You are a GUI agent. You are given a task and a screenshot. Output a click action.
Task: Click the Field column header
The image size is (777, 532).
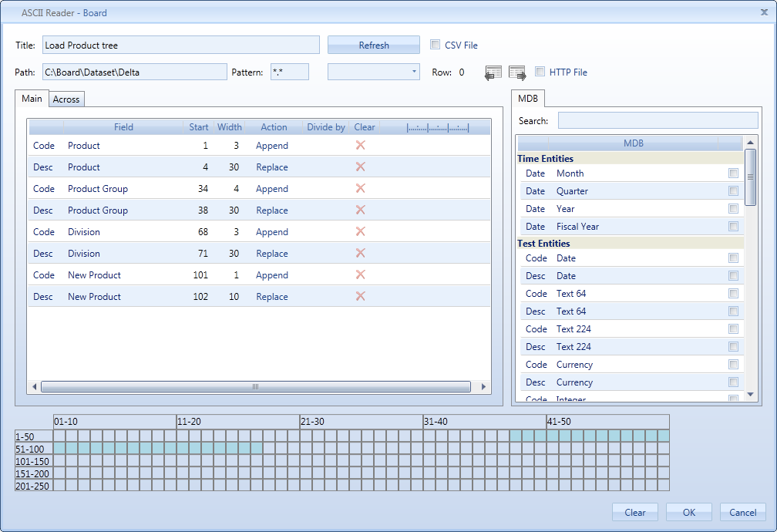pos(123,127)
